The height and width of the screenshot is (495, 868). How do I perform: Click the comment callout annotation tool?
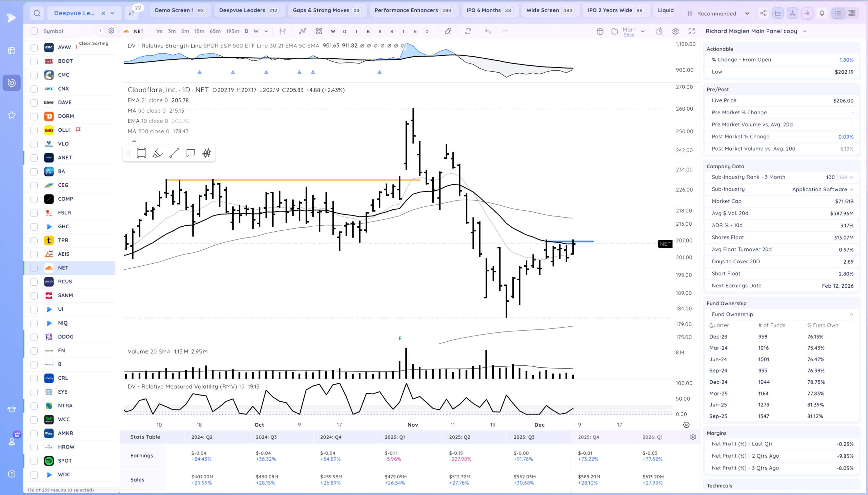191,153
